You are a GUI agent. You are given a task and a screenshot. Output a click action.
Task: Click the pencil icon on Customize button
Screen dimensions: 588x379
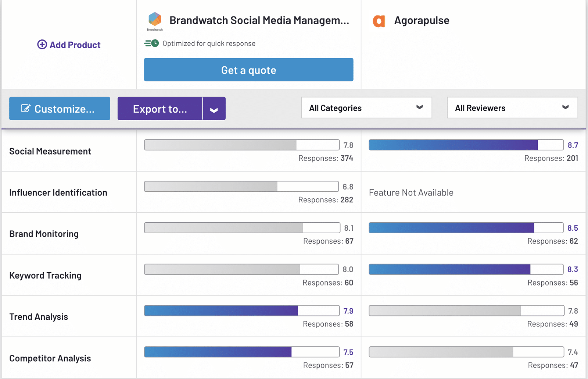click(x=25, y=108)
